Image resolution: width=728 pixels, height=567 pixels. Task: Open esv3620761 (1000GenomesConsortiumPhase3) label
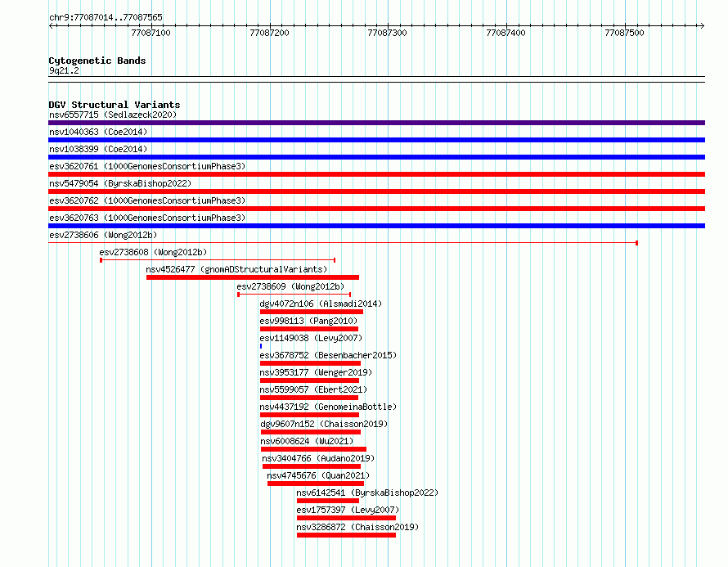(147, 166)
